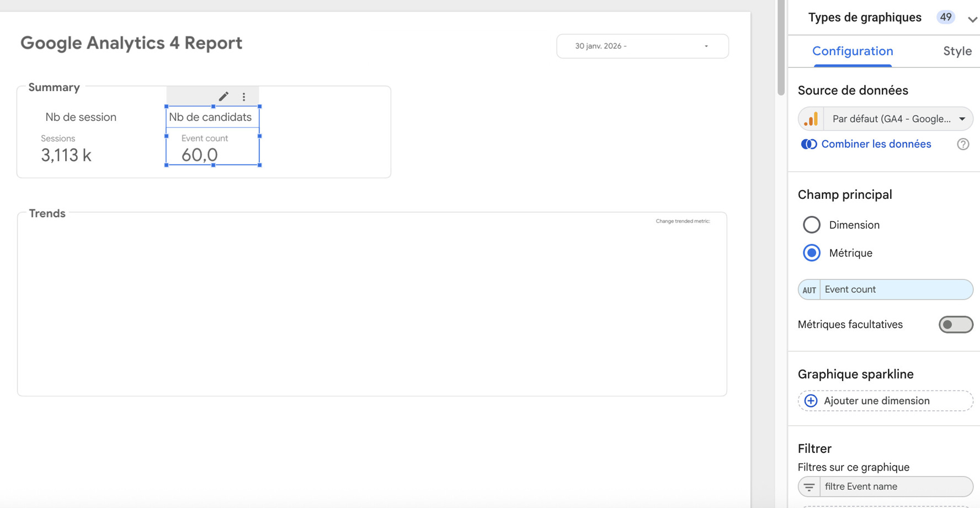The width and height of the screenshot is (980, 508).
Task: Click the Types de graphiques header
Action: 865,18
